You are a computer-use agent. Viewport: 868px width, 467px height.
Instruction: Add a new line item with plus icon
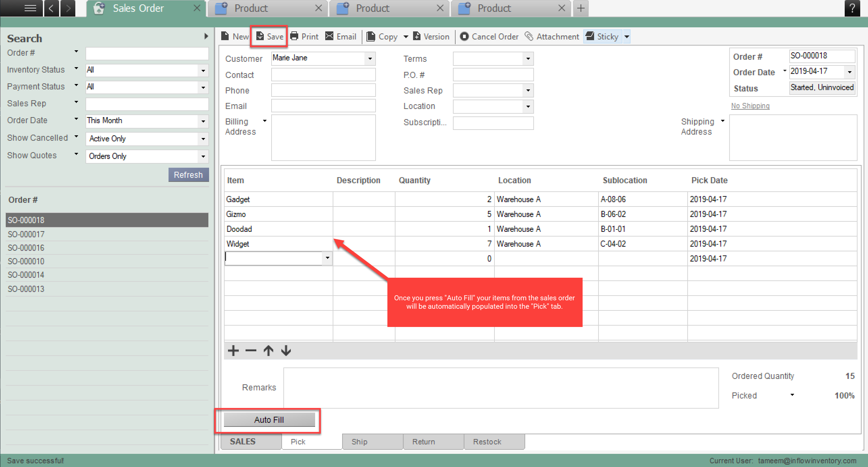[233, 351]
